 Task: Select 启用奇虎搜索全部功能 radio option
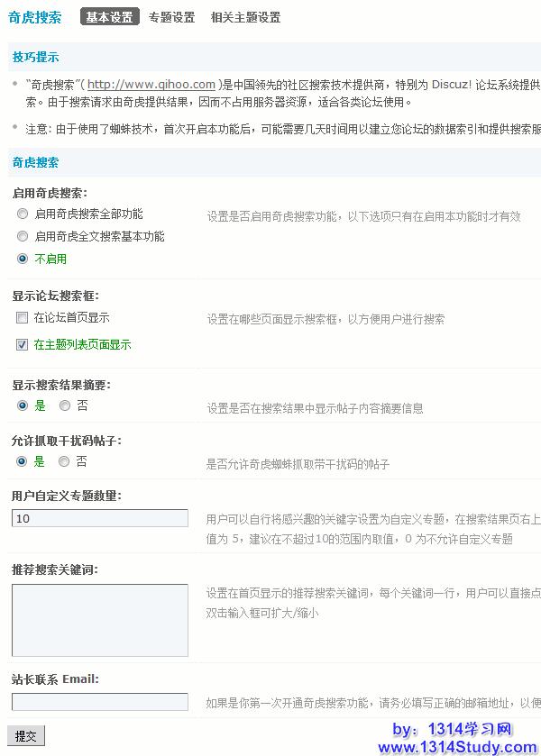(x=23, y=214)
